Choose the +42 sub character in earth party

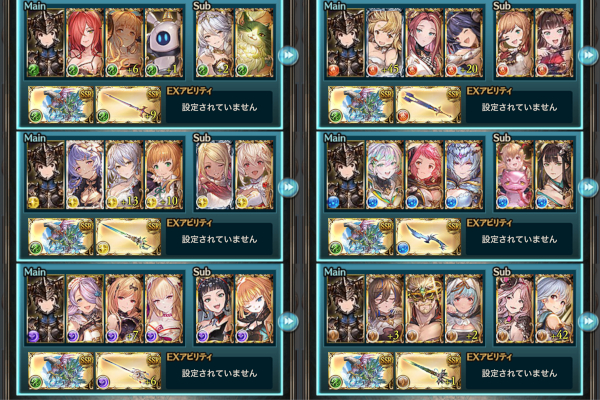(554, 309)
